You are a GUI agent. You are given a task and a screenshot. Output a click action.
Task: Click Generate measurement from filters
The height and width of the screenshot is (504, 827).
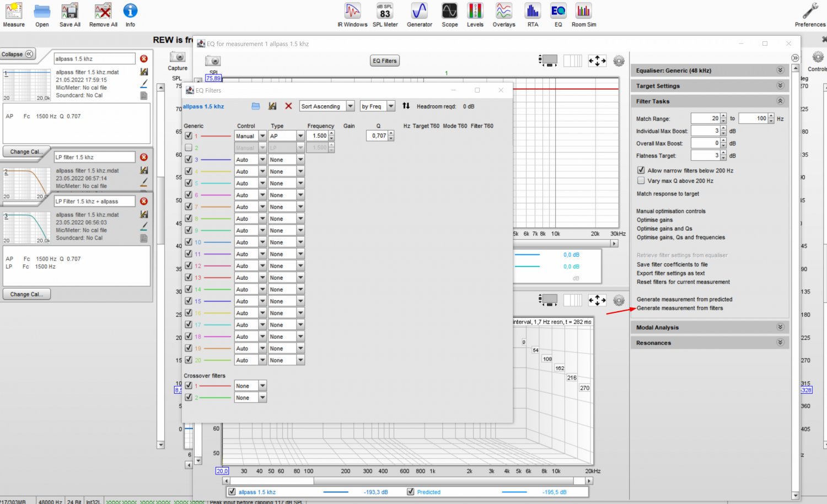[x=680, y=308]
